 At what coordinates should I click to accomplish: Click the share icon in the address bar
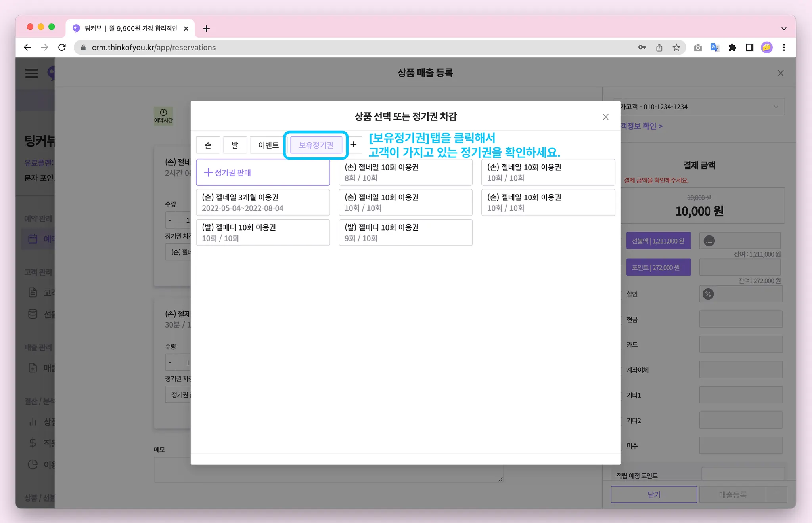[659, 48]
